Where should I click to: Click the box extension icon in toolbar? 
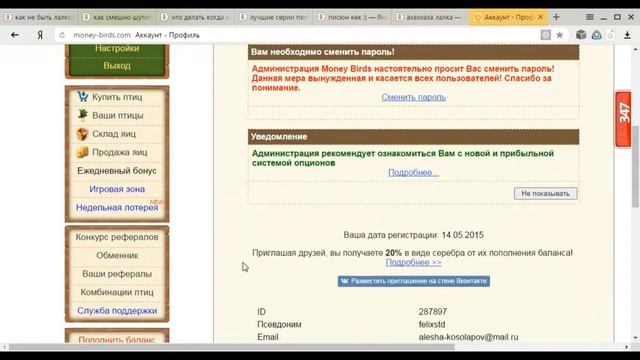(581, 35)
